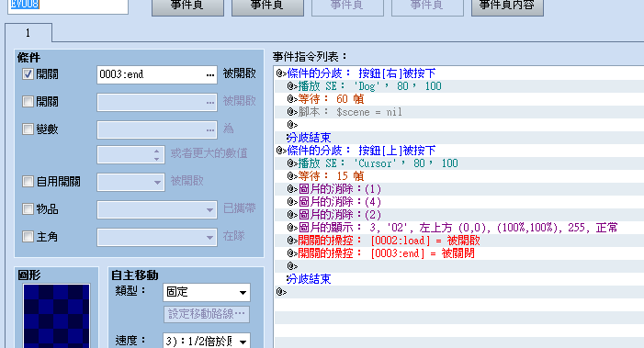Click the ellipsis button of the 變數 field
The width and height of the screenshot is (644, 348).
pyautogui.click(x=210, y=129)
